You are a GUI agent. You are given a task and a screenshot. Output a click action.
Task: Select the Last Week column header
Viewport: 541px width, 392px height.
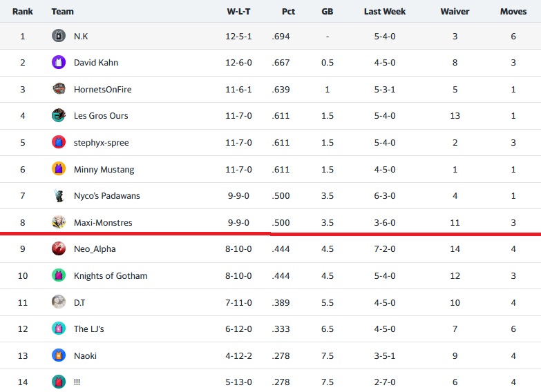tap(385, 11)
